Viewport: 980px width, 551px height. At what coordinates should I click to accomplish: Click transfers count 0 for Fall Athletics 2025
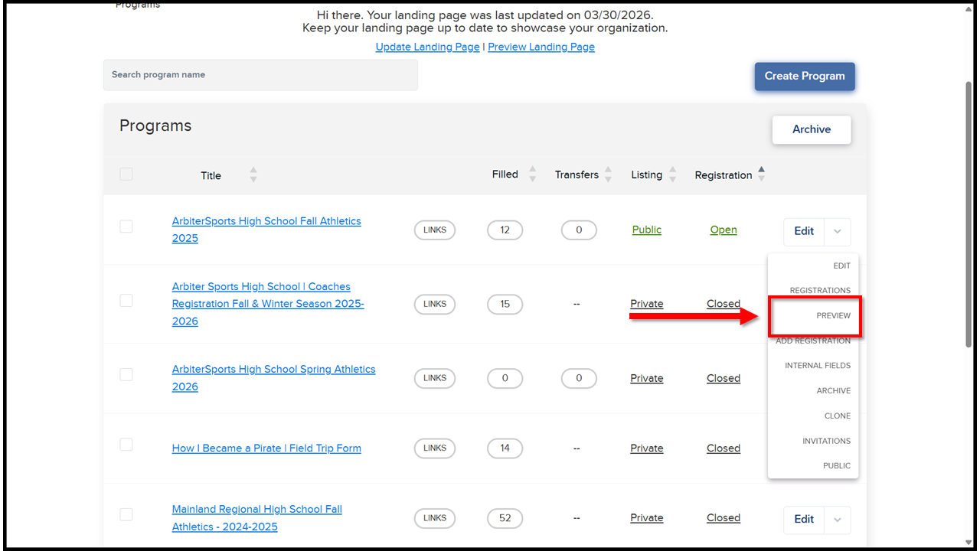579,230
